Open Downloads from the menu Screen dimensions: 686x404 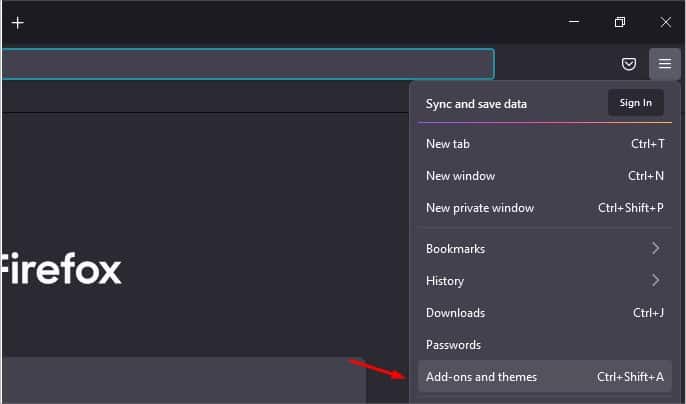pos(545,313)
